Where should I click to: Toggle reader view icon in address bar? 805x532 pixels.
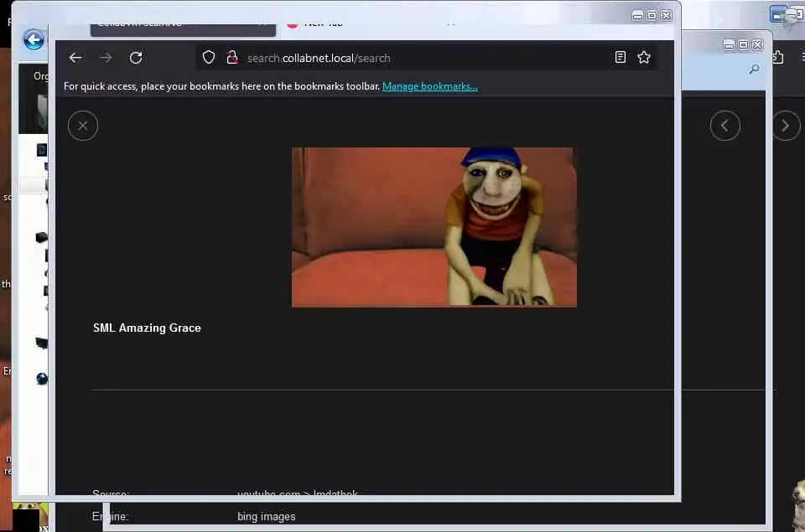point(621,58)
